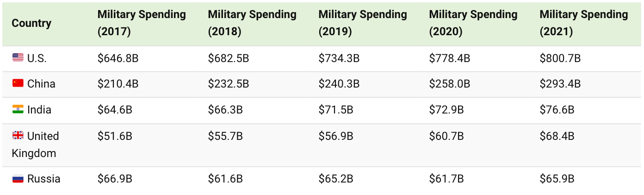
Task: Click Russia's 2018 value $61.6B
Action: click(x=225, y=179)
